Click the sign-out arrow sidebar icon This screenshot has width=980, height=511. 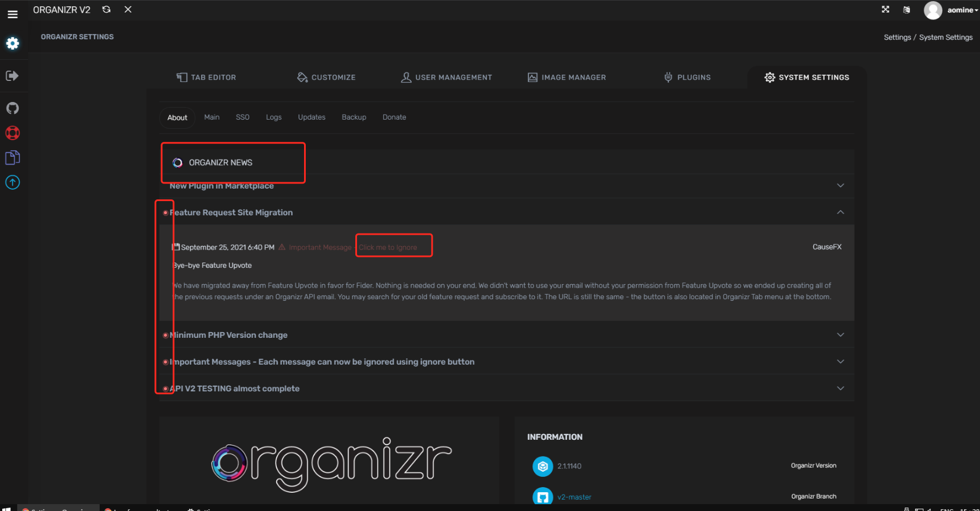[12, 76]
